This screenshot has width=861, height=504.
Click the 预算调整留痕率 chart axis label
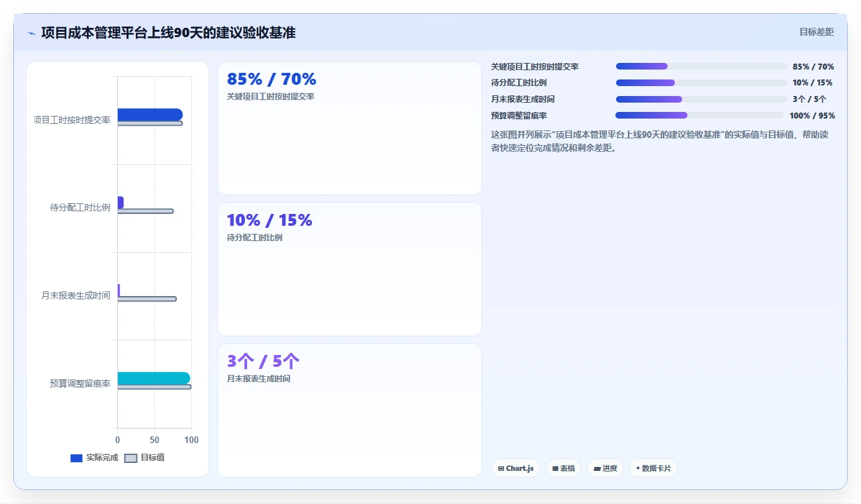pyautogui.click(x=80, y=383)
